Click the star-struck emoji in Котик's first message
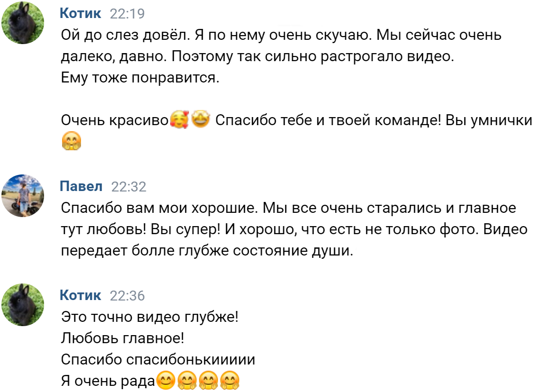Viewport: 533px width, 392px height. (x=201, y=120)
